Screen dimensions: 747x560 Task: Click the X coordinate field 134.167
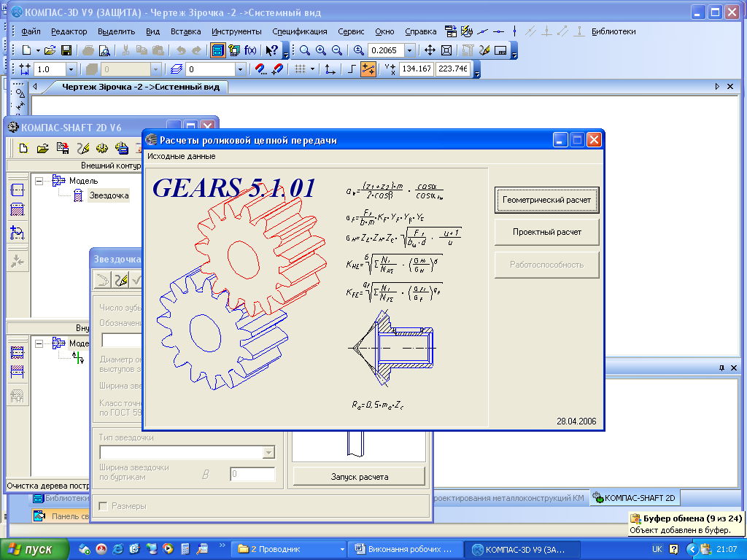pos(416,69)
